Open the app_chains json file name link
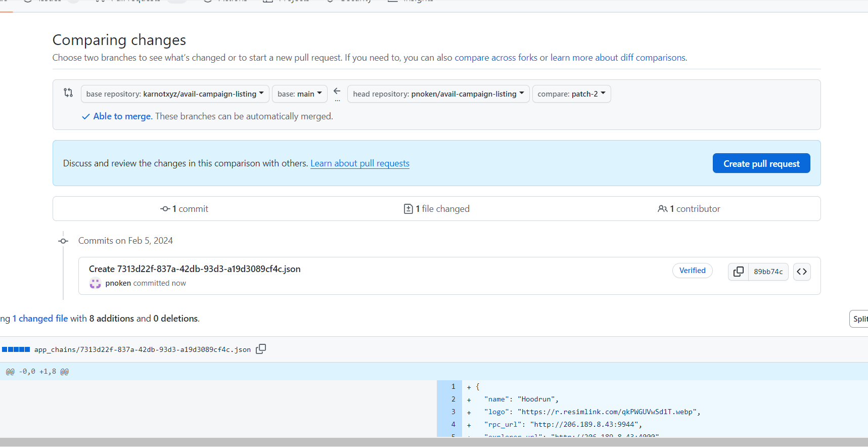Image resolution: width=868 pixels, height=447 pixels. [x=143, y=349]
